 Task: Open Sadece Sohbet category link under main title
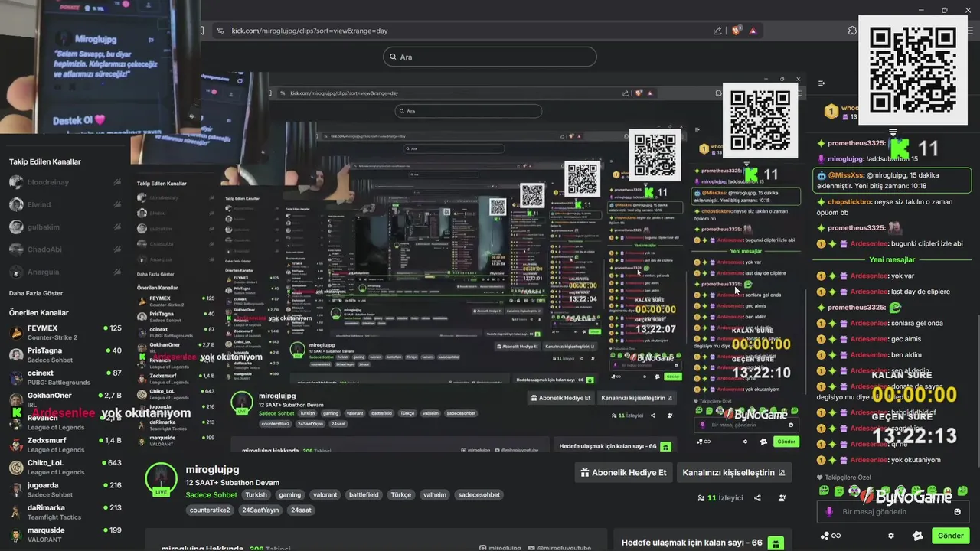(211, 494)
